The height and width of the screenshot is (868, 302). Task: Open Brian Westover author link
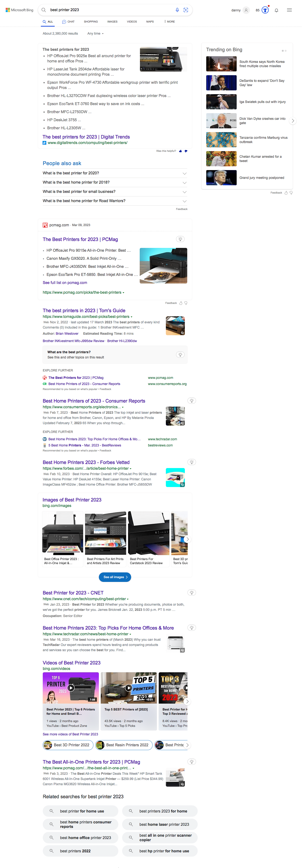[x=67, y=334]
